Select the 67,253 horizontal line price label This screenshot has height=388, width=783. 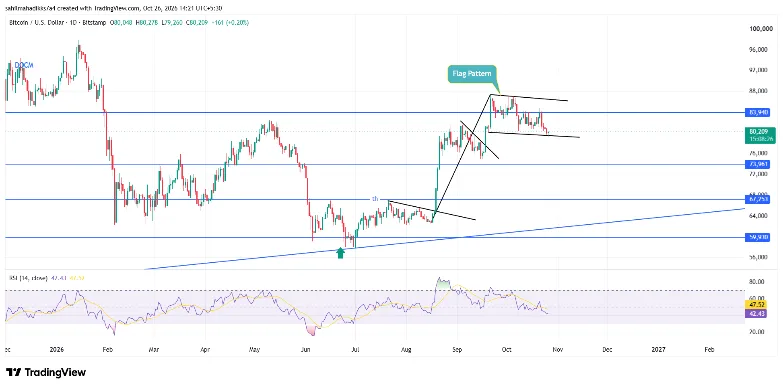759,199
